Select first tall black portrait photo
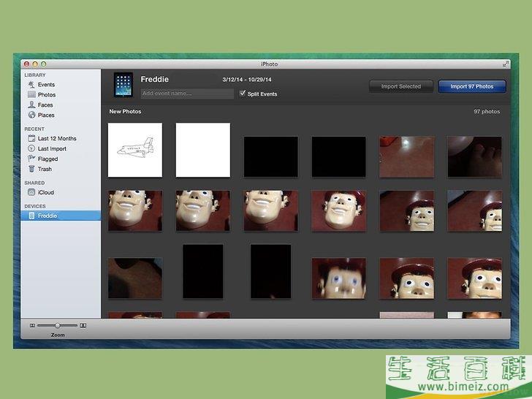 point(203,271)
